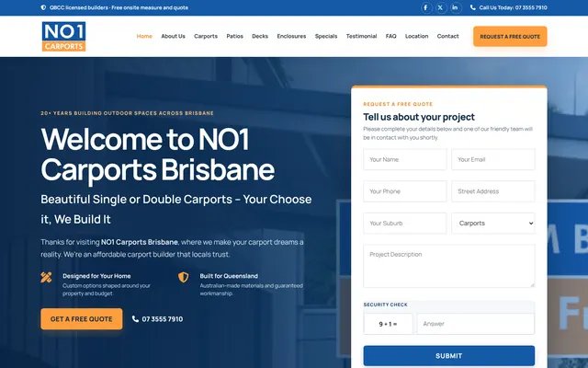
Task: Submit the quote form
Action: click(x=449, y=356)
